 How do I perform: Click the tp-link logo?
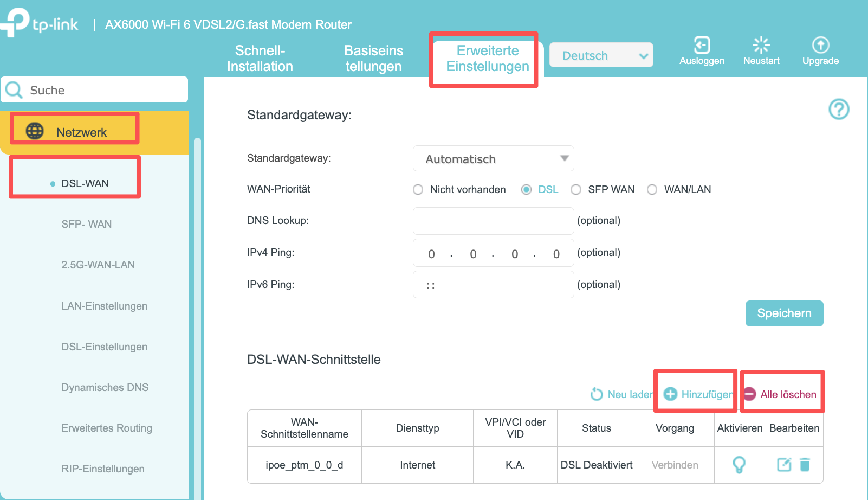(x=39, y=22)
